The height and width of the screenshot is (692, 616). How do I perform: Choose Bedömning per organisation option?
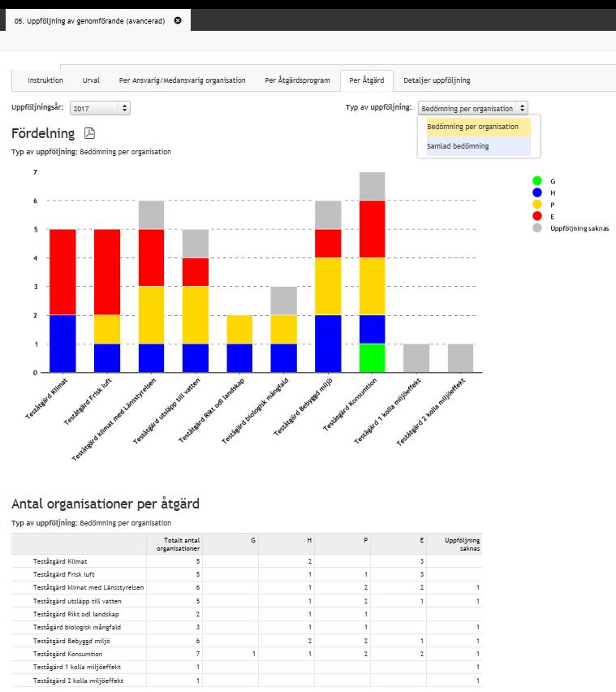point(478,127)
